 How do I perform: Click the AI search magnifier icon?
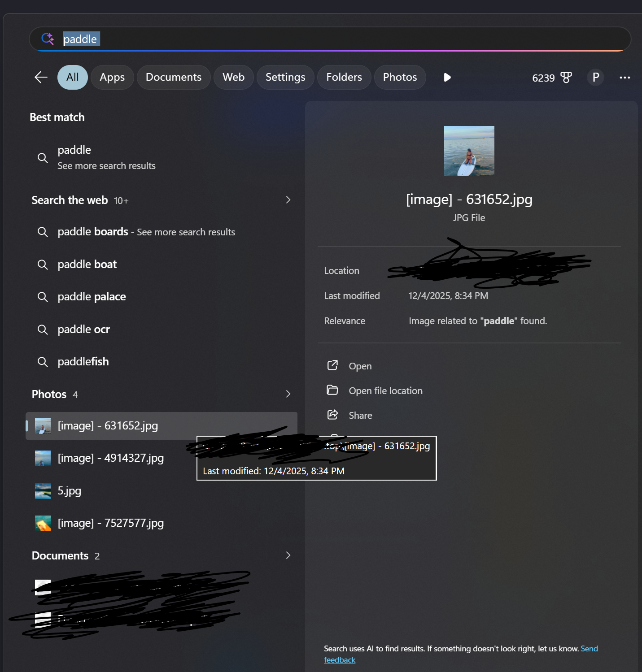(48, 39)
